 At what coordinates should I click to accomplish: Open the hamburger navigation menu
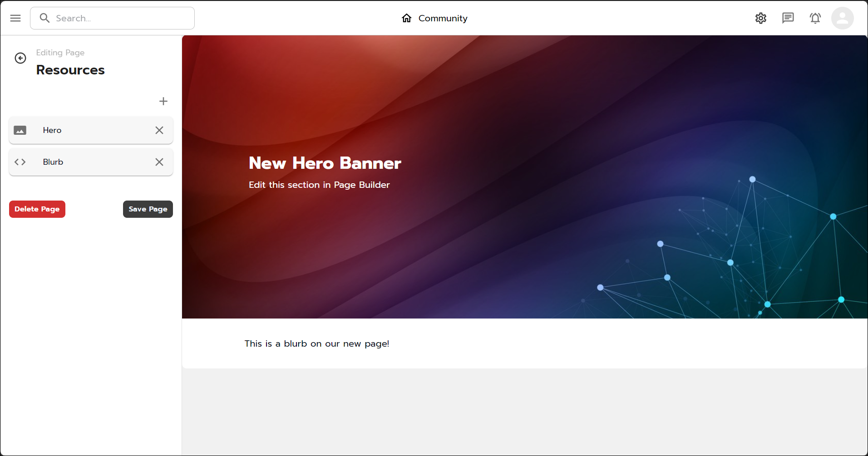[15, 18]
